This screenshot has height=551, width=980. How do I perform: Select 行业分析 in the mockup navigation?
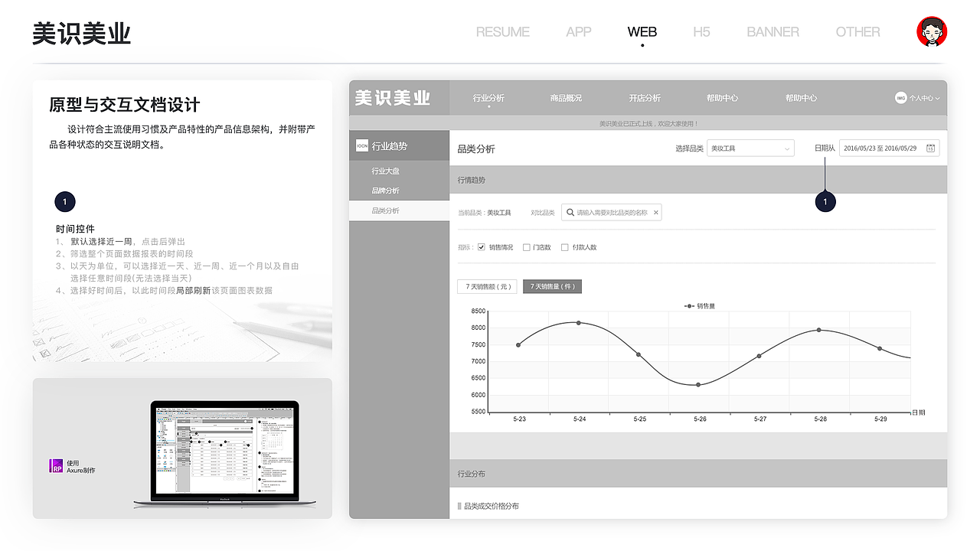(x=488, y=98)
